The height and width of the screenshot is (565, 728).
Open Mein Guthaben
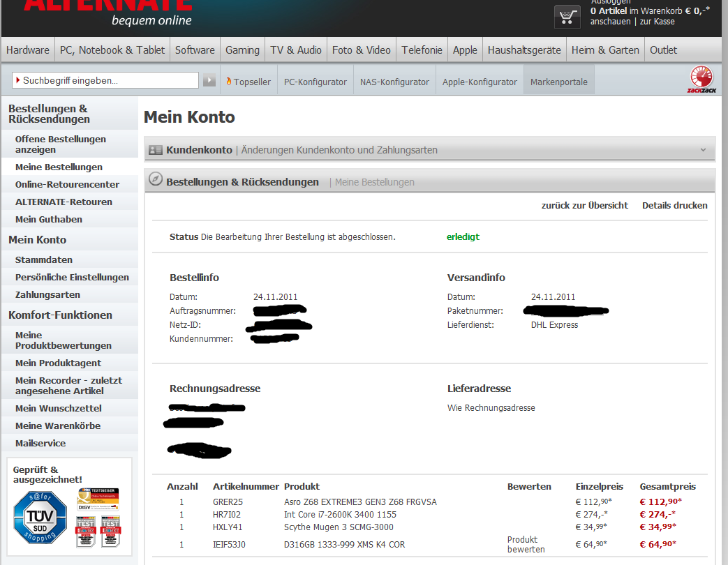click(70, 219)
